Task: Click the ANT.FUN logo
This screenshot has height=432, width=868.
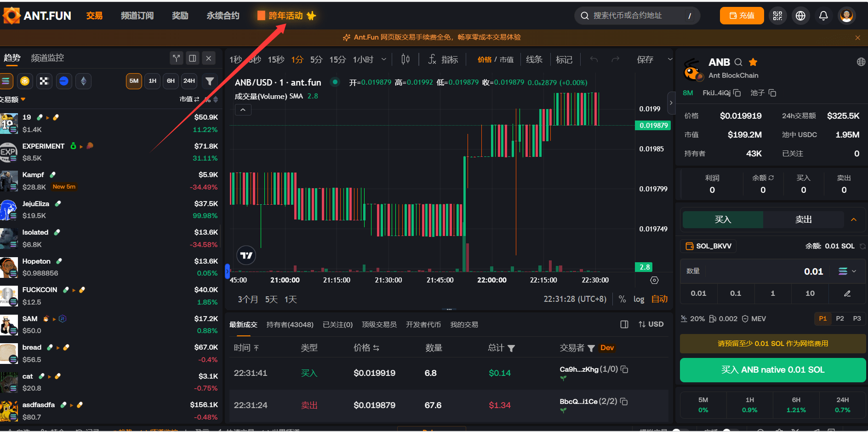Action: coord(37,16)
